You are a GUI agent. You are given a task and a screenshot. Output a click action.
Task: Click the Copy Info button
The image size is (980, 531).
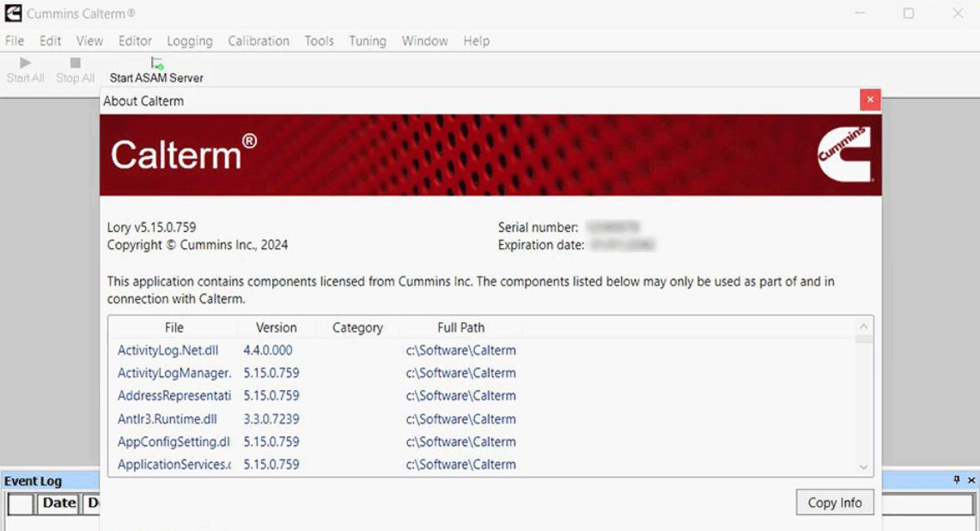point(834,503)
